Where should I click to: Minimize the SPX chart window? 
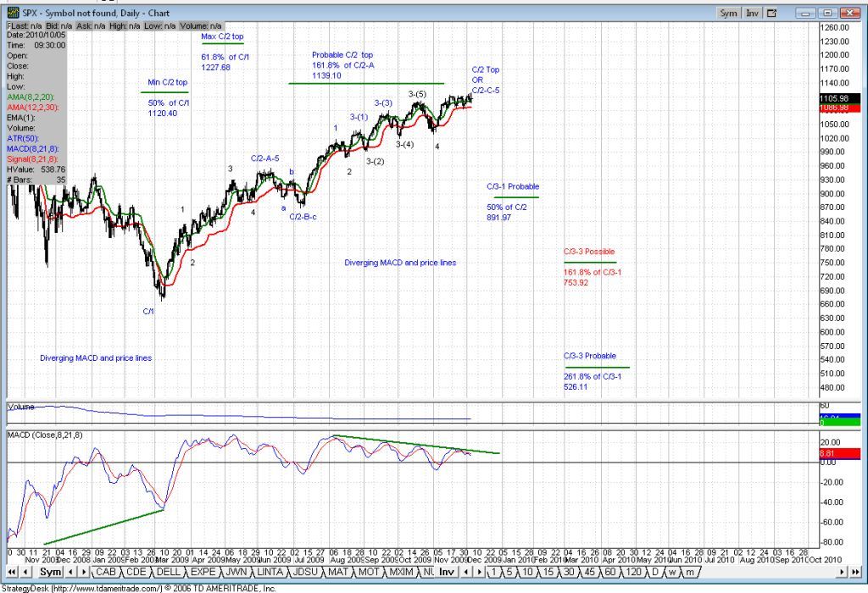pyautogui.click(x=805, y=13)
